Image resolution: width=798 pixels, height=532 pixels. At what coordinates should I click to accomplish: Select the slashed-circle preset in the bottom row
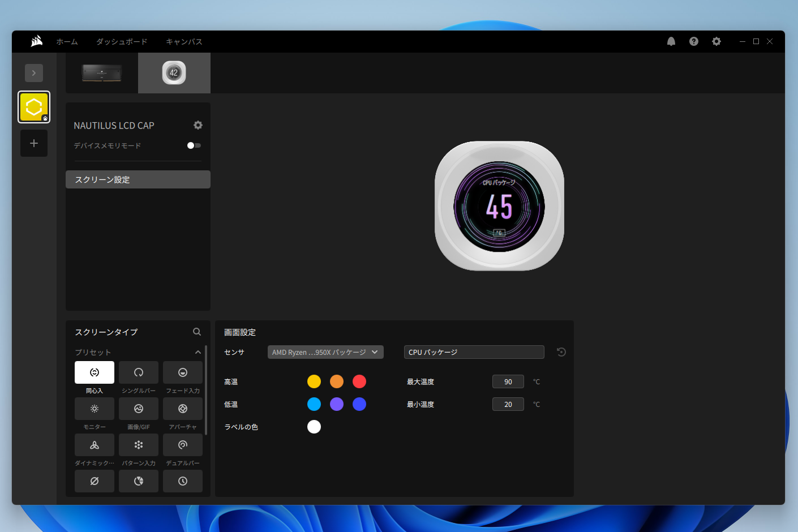tap(95, 481)
